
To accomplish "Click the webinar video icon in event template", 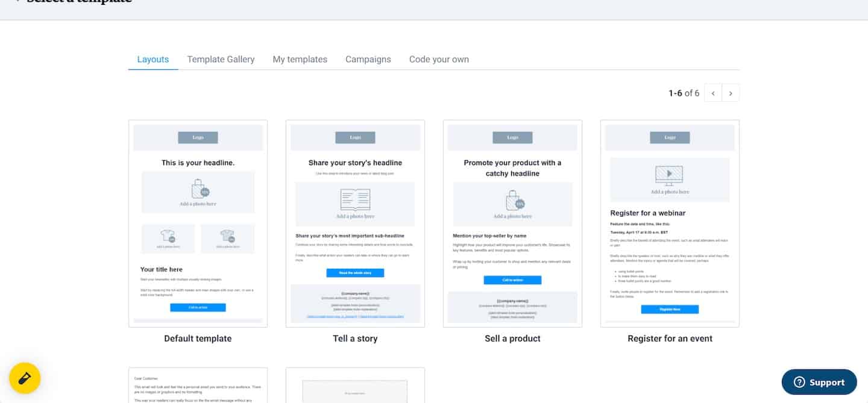I will [669, 175].
